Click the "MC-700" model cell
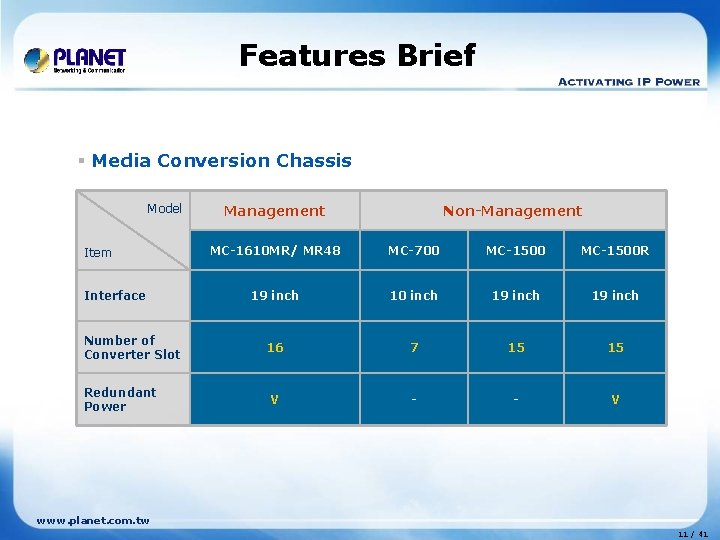Screen dimensions: 720x540 [x=414, y=250]
